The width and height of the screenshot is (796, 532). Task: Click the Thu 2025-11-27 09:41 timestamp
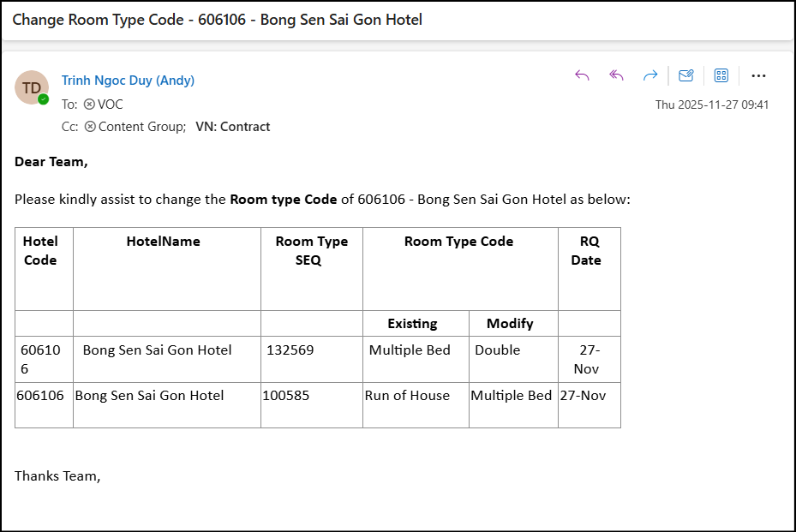712,105
